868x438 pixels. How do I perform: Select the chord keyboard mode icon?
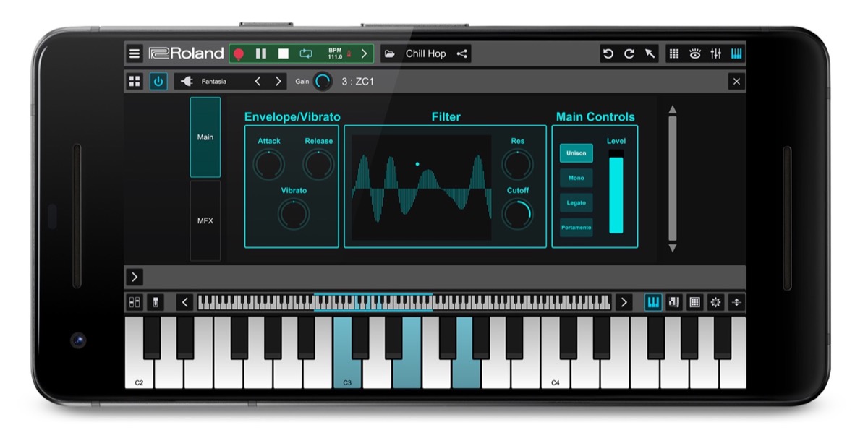pyautogui.click(x=674, y=302)
